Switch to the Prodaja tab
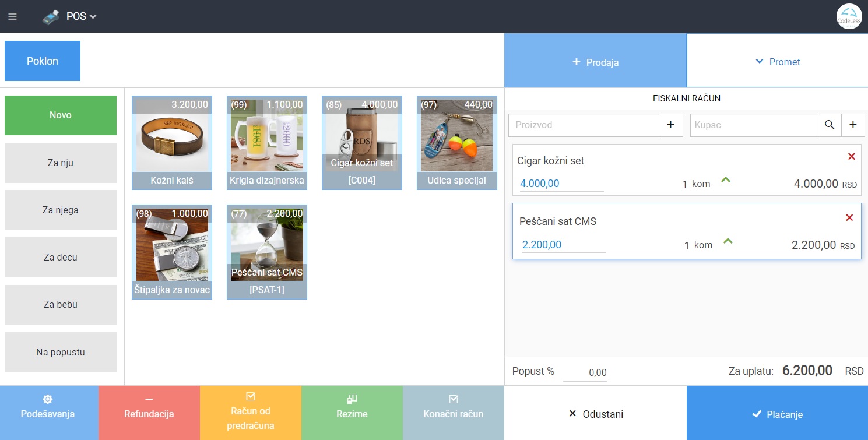The width and height of the screenshot is (868, 440). click(x=595, y=61)
